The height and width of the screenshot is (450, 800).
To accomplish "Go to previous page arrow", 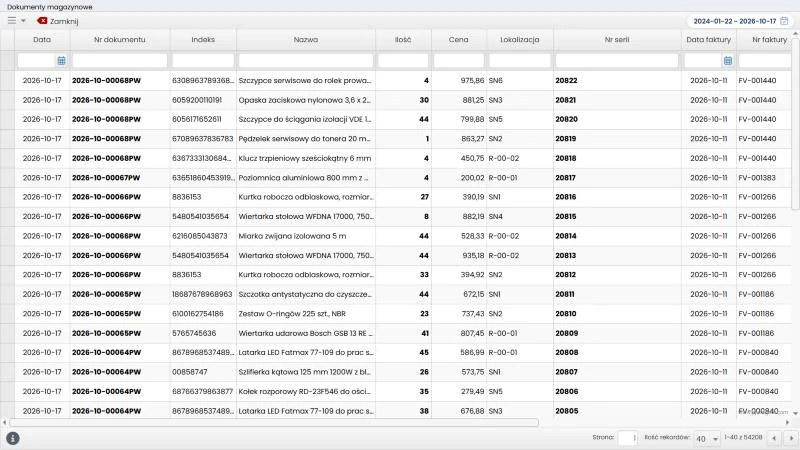I will pyautogui.click(x=774, y=438).
